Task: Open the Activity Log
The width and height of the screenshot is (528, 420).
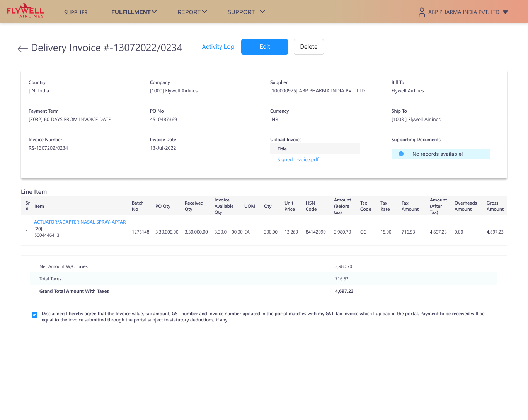Action: coord(218,46)
